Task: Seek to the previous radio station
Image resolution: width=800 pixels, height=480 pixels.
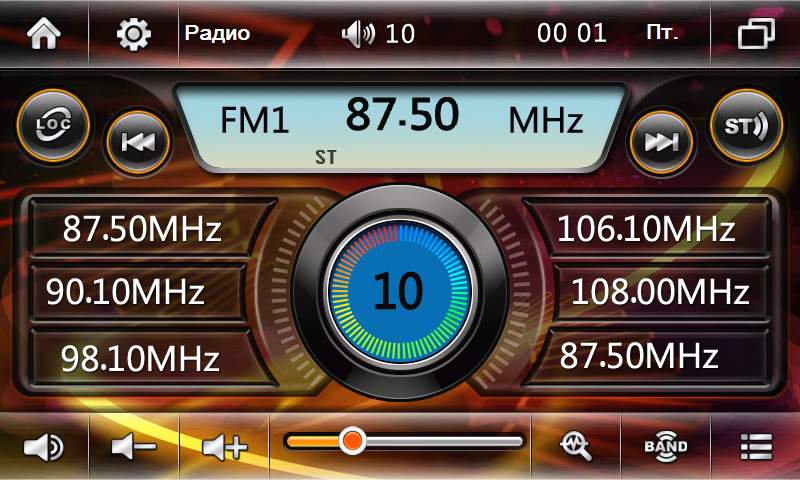Action: point(138,141)
